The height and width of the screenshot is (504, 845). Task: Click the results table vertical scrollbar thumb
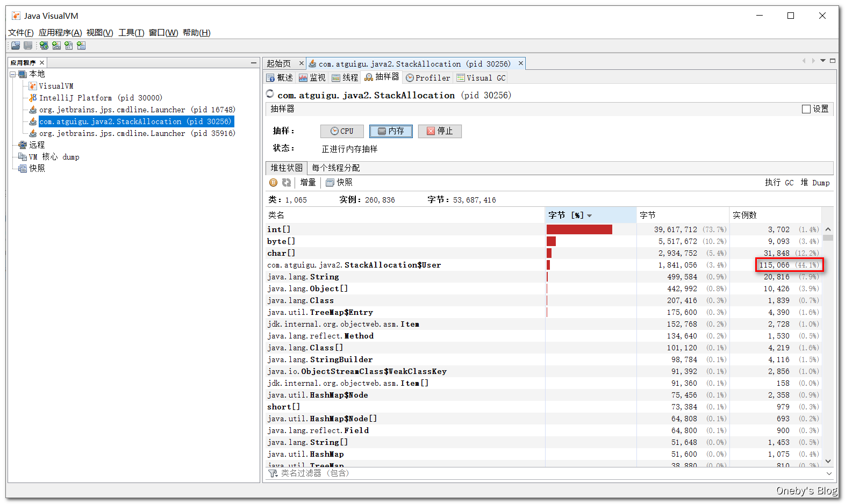pyautogui.click(x=828, y=237)
